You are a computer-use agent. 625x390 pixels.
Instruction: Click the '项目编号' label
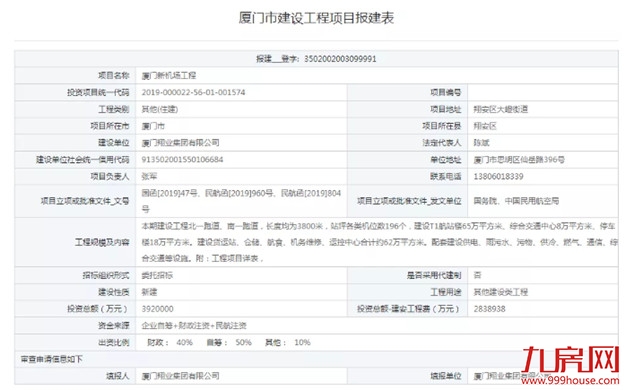click(446, 93)
